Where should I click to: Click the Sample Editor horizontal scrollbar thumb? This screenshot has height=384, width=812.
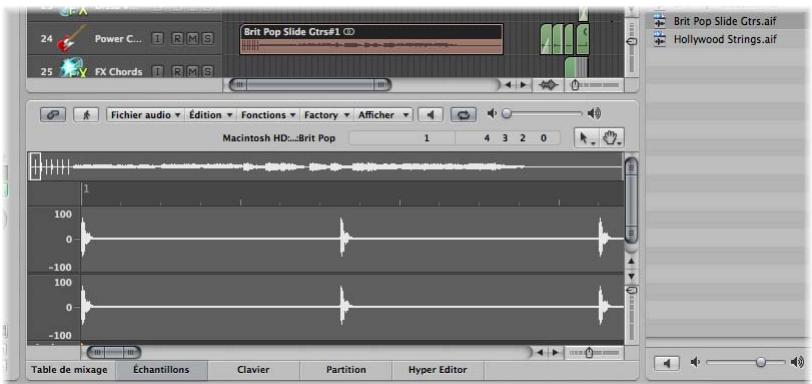click(113, 352)
